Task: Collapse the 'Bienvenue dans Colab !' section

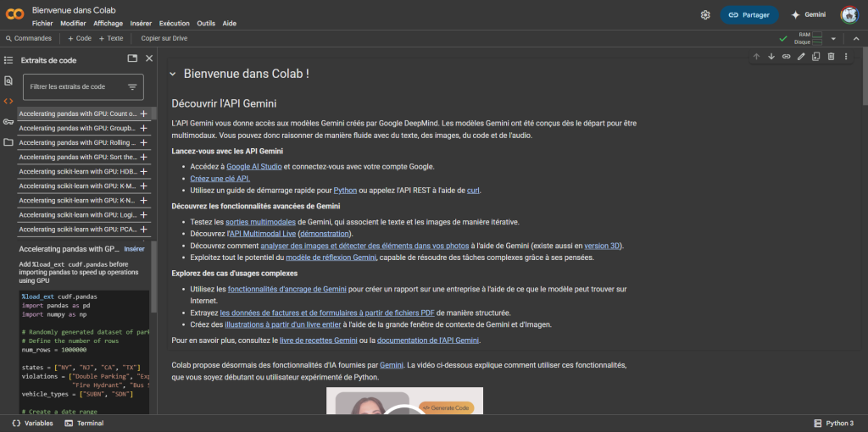Action: click(173, 74)
